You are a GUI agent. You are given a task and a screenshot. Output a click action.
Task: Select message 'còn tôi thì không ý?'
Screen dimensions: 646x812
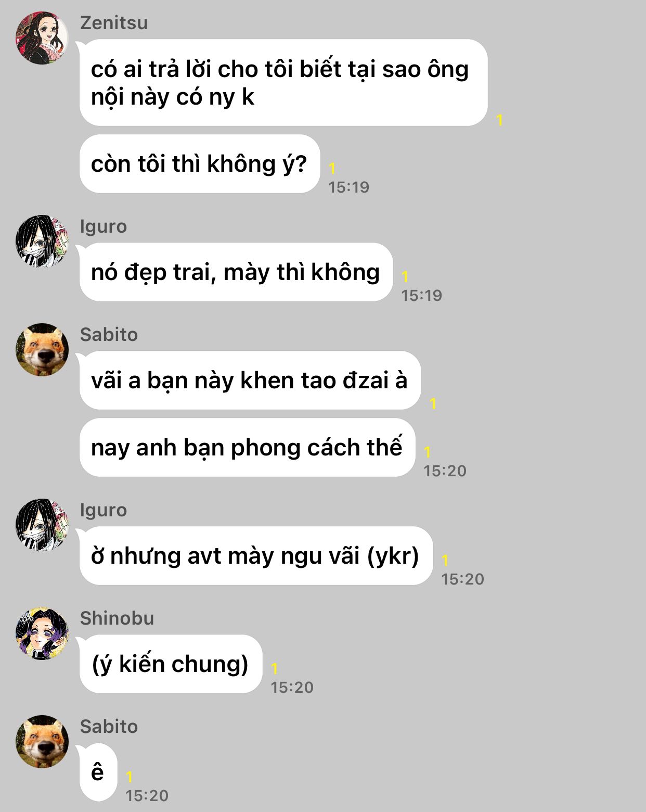pos(200,164)
